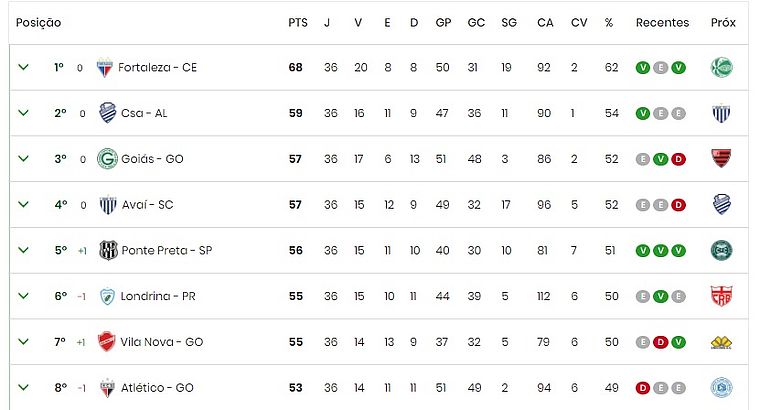
Task: Click Fortaleza's first green V result badge
Action: click(x=642, y=67)
